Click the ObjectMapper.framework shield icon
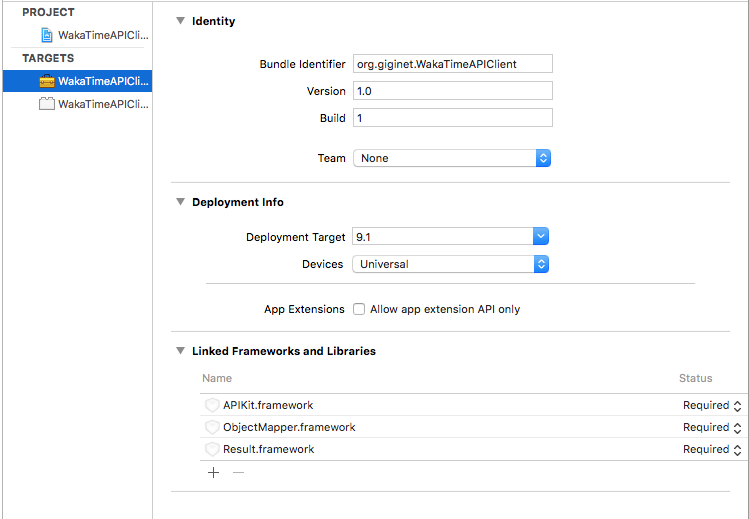 [x=212, y=427]
